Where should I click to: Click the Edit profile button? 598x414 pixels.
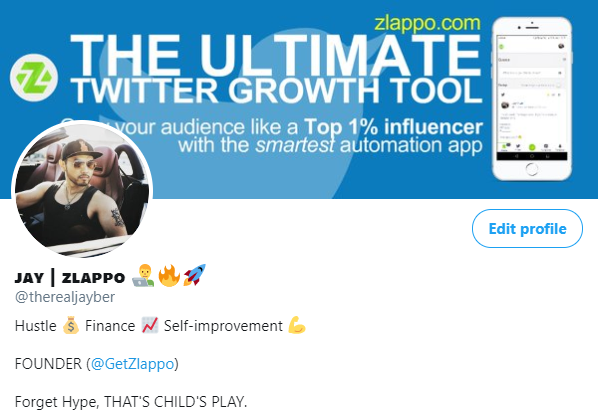[x=527, y=228]
